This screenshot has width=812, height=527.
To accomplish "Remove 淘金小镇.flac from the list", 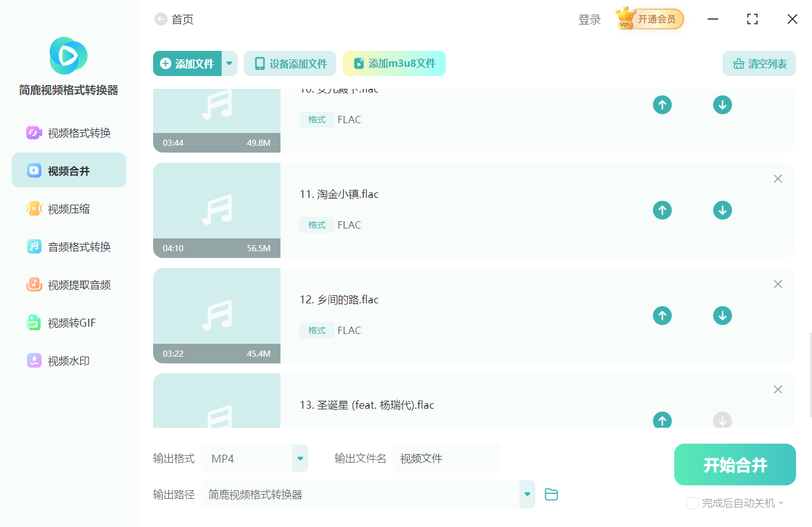I will pyautogui.click(x=778, y=179).
